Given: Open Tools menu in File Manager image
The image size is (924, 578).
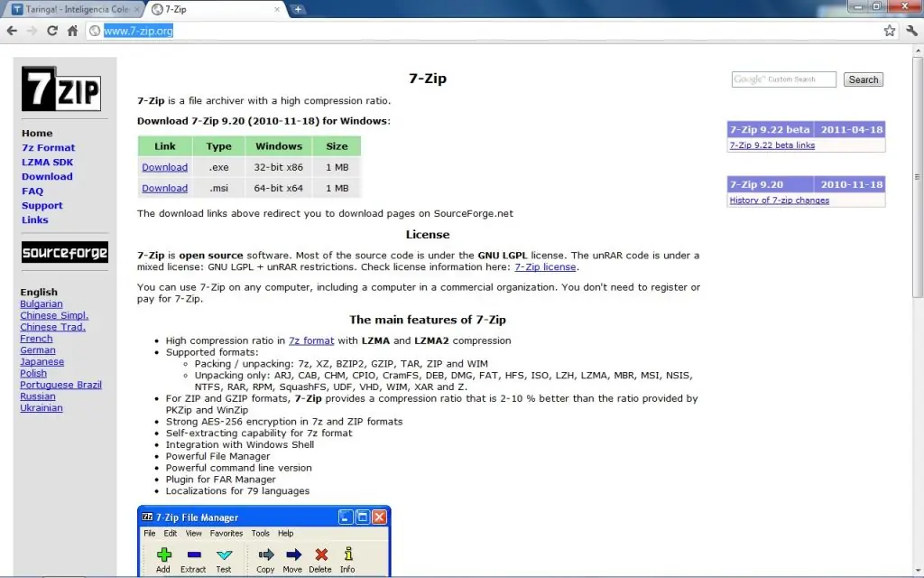Looking at the screenshot, I should 261,533.
